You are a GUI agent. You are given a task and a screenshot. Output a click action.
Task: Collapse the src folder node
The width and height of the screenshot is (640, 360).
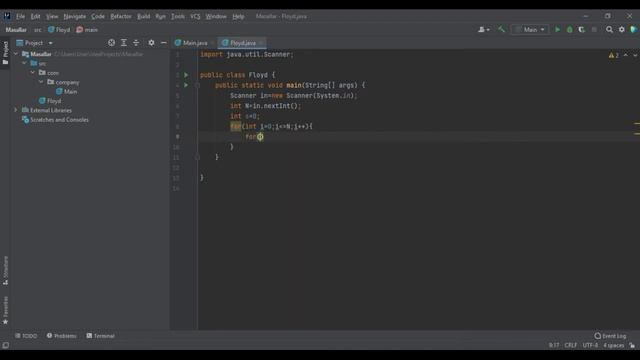click(24, 63)
